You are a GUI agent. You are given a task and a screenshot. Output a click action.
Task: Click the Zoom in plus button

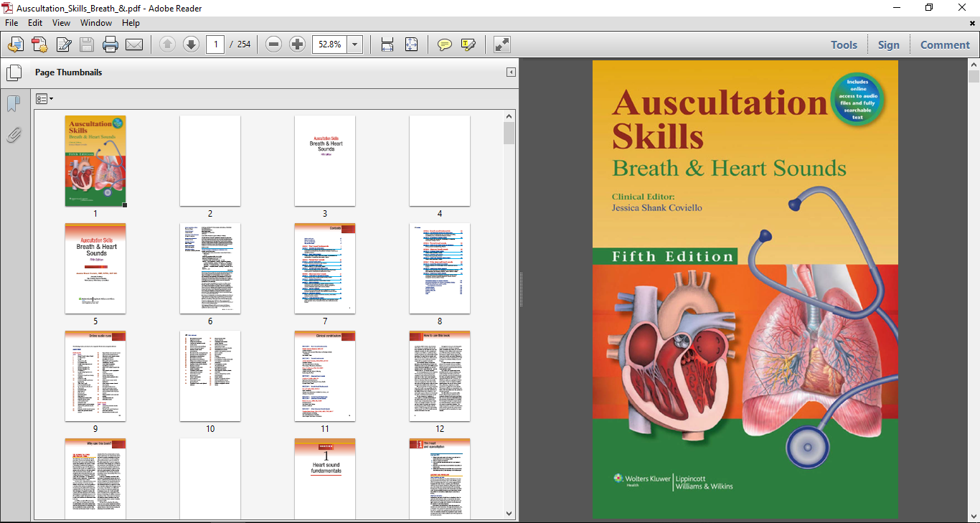coord(297,44)
